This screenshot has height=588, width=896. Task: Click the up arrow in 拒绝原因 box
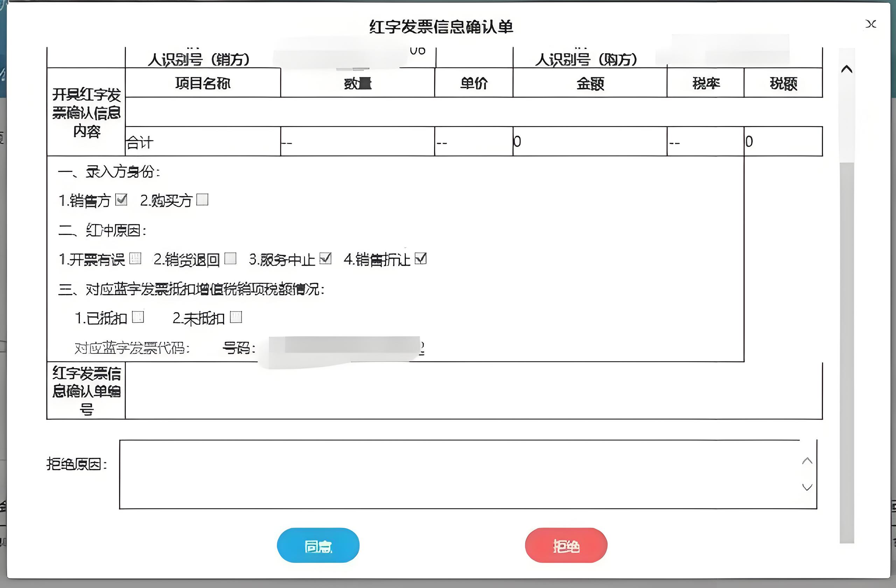click(x=807, y=461)
